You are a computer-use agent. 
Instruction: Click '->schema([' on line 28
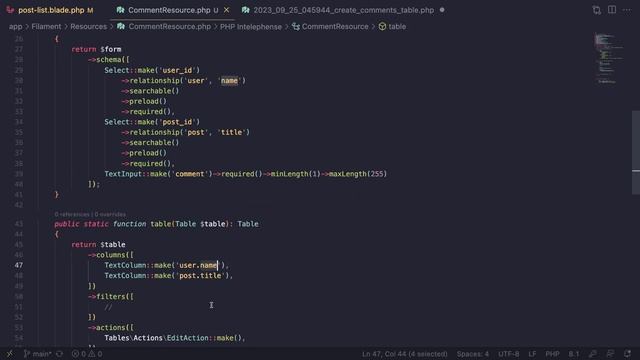109,60
